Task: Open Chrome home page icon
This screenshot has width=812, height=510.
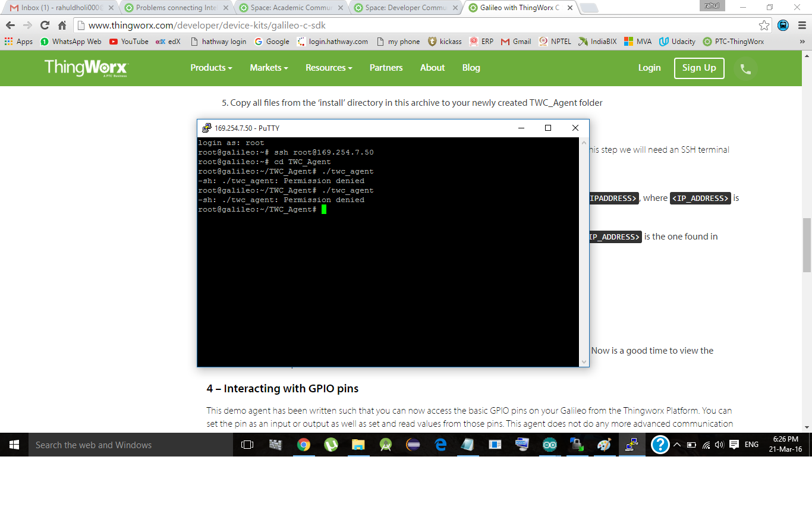Action: pyautogui.click(x=62, y=26)
